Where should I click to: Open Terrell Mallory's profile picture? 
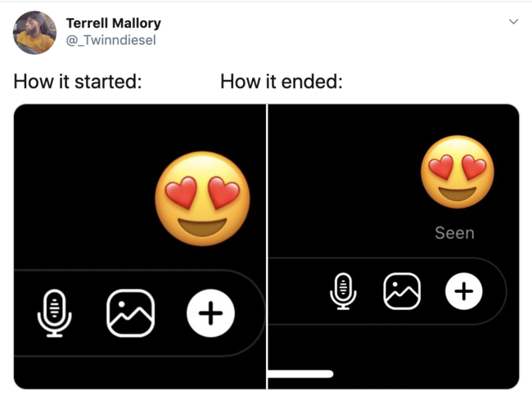(x=34, y=33)
